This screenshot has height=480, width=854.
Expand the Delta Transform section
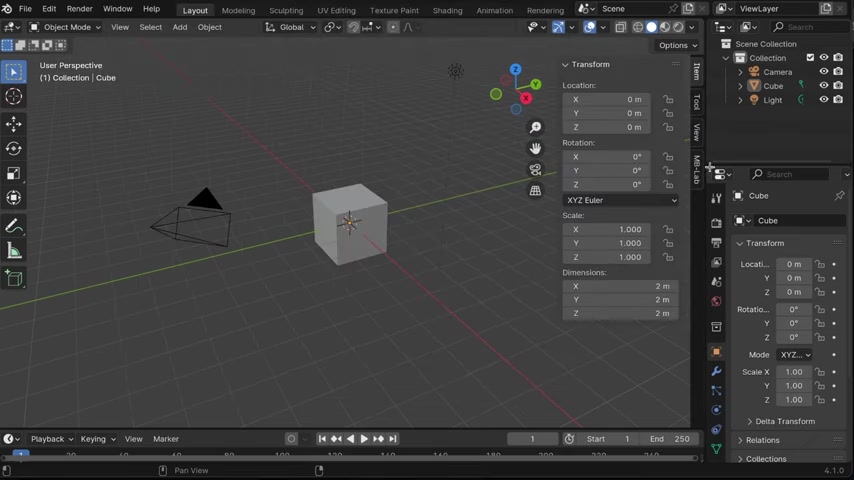(x=784, y=421)
